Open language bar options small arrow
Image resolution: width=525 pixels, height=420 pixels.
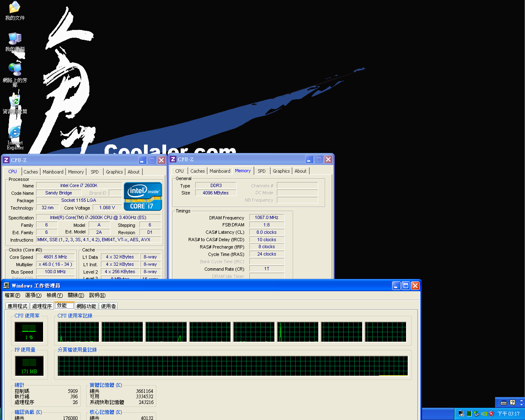(521, 404)
